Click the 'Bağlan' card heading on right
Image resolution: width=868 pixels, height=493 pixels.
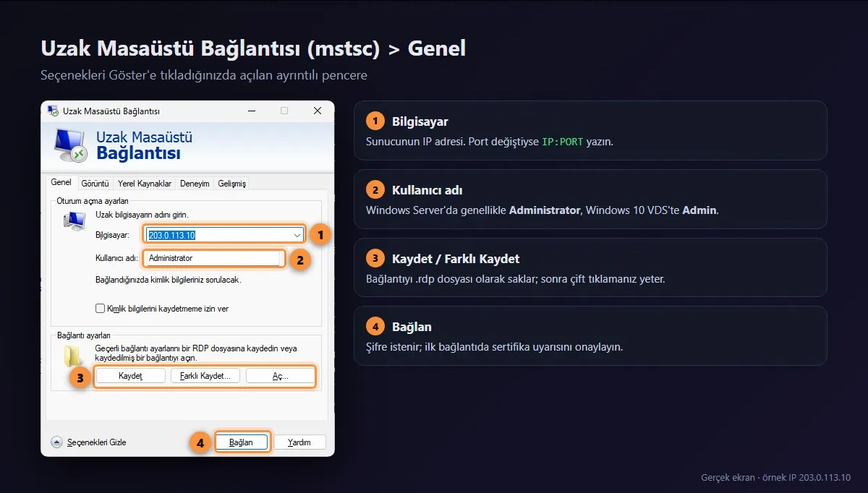click(412, 327)
